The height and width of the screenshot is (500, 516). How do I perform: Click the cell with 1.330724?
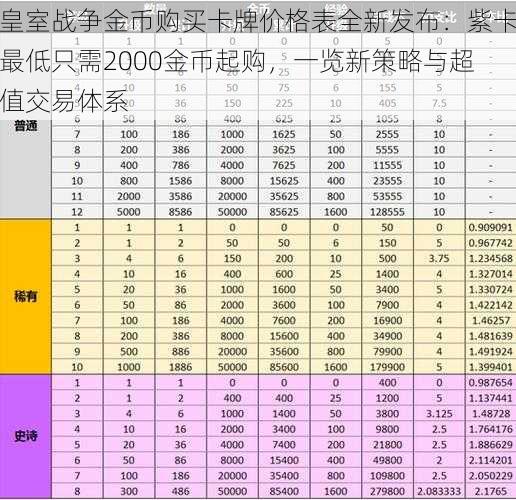tap(490, 289)
